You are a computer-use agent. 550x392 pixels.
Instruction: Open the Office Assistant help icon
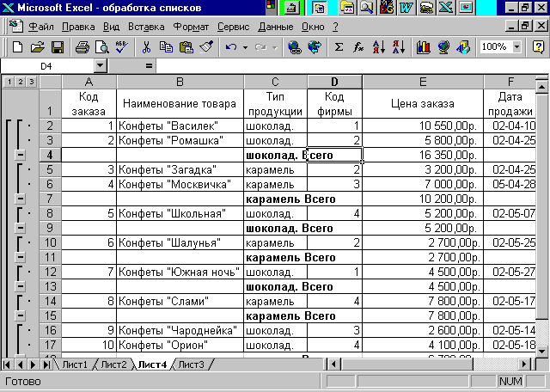pyautogui.click(x=539, y=46)
